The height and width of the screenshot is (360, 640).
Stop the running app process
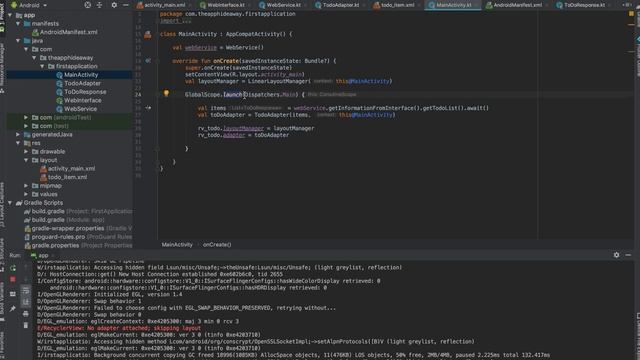pyautogui.click(x=13, y=280)
